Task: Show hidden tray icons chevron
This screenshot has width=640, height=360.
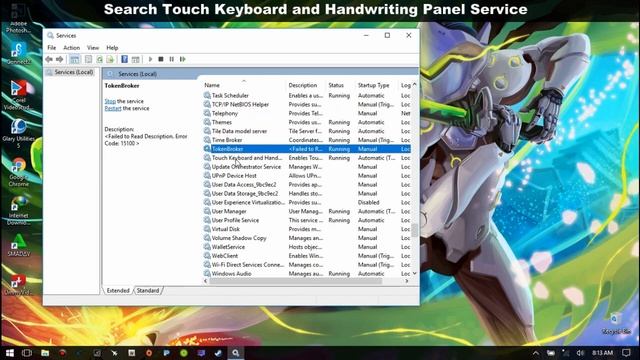Action: coord(536,353)
